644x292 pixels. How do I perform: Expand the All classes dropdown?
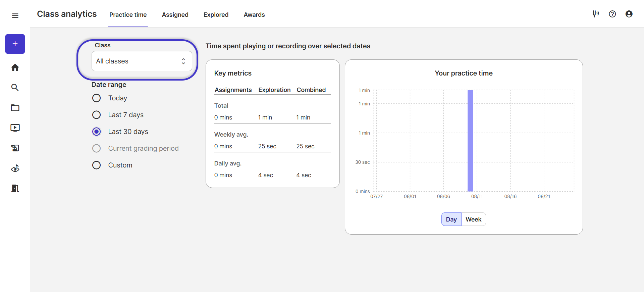[x=142, y=61]
